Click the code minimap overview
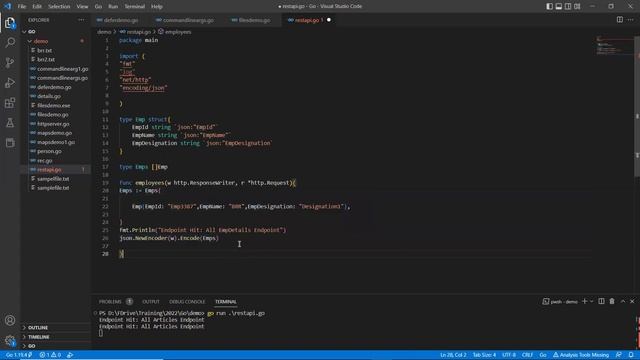 tap(614, 46)
